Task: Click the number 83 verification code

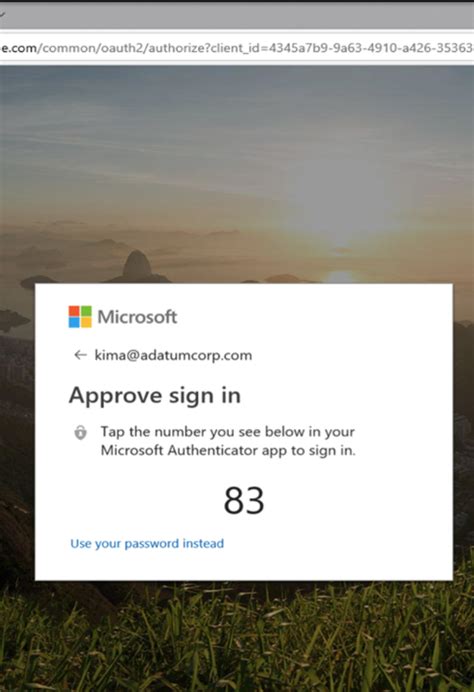Action: click(x=244, y=500)
